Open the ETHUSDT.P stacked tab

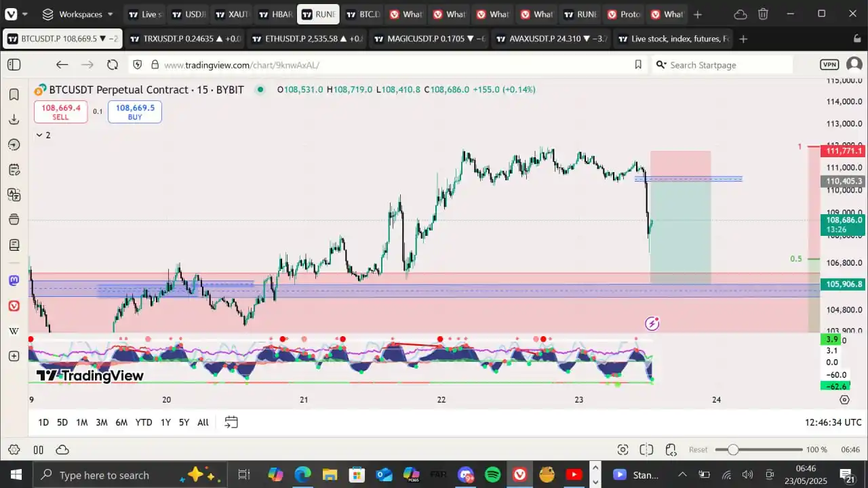pyautogui.click(x=307, y=39)
